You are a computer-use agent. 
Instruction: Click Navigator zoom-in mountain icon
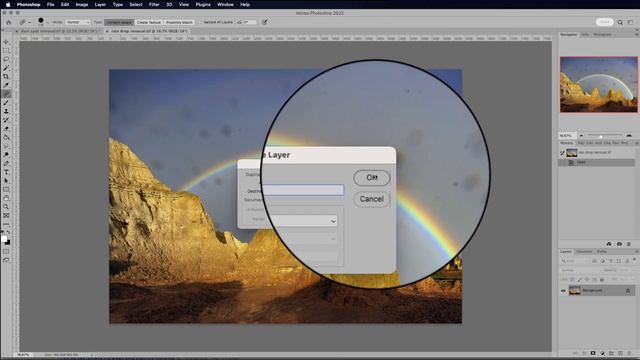(629, 136)
